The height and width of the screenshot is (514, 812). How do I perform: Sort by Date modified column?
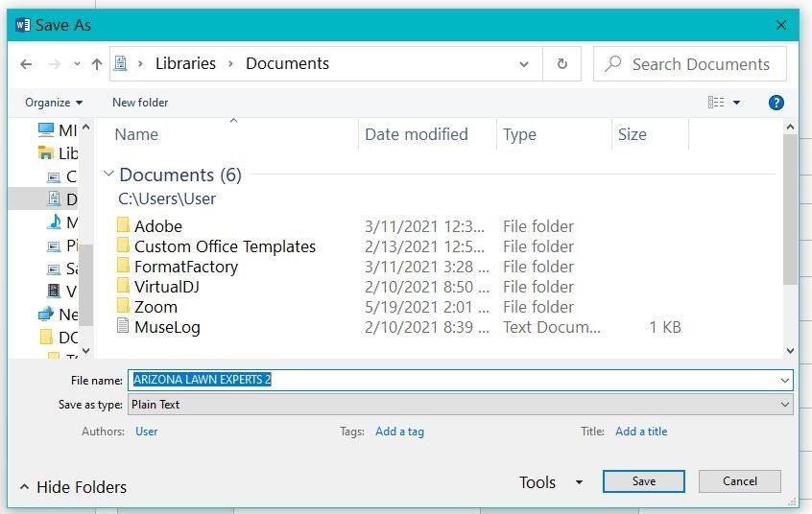tap(417, 134)
